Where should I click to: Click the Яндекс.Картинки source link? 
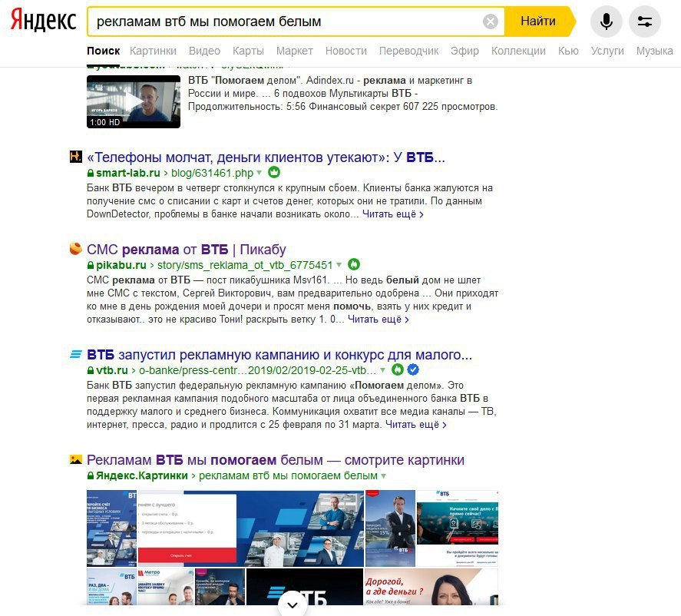point(141,475)
